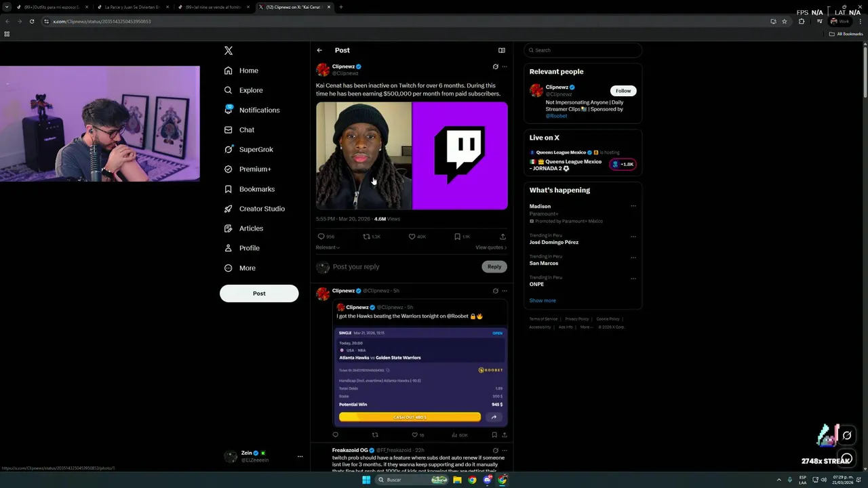This screenshot has height=488, width=868.
Task: Like the Hawks bet reply
Action: click(418, 434)
